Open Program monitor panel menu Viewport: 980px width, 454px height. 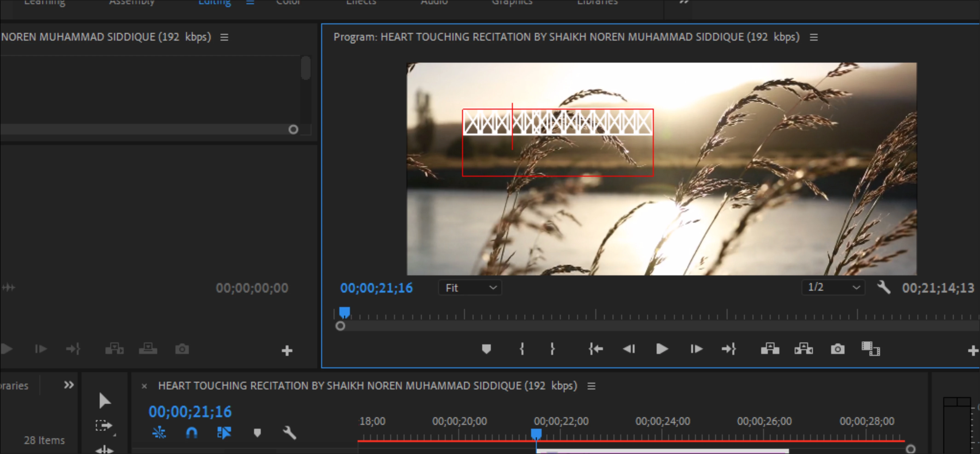click(x=813, y=37)
